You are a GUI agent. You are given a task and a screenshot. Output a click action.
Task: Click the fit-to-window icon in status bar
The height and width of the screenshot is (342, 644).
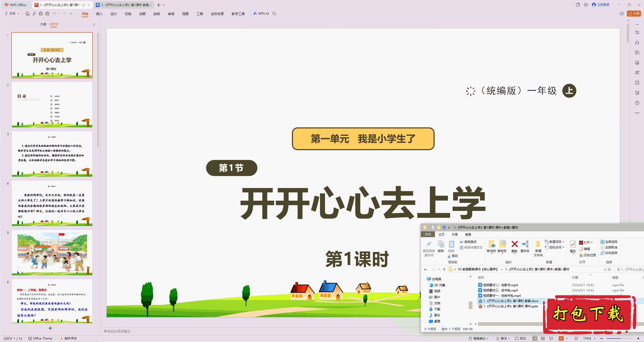(576, 338)
